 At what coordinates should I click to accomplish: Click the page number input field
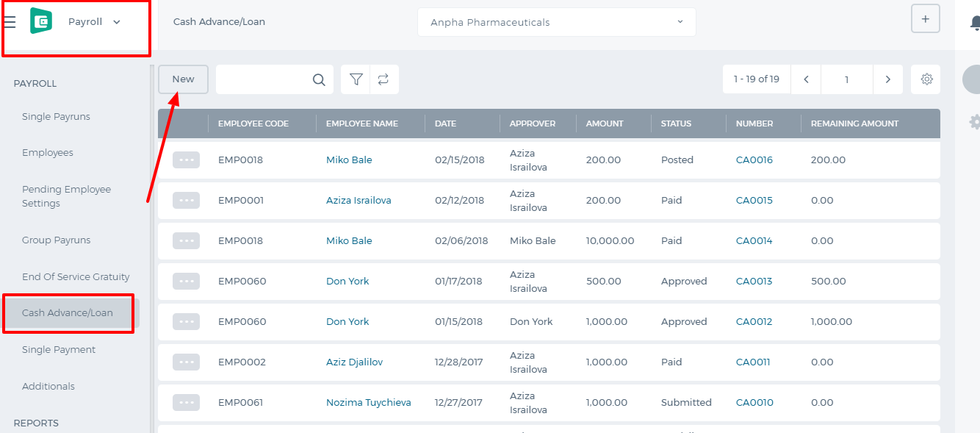847,79
